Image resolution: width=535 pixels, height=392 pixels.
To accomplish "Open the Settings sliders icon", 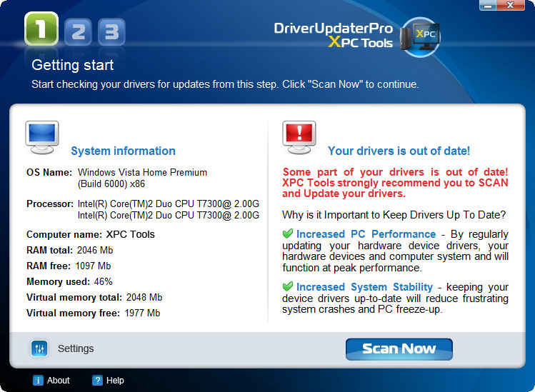I will tap(39, 348).
